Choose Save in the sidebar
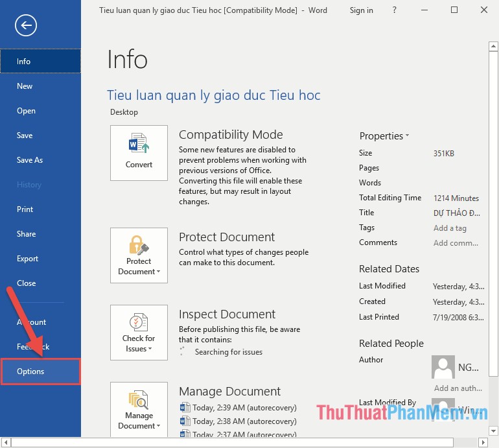This screenshot has height=448, width=499. click(40, 136)
